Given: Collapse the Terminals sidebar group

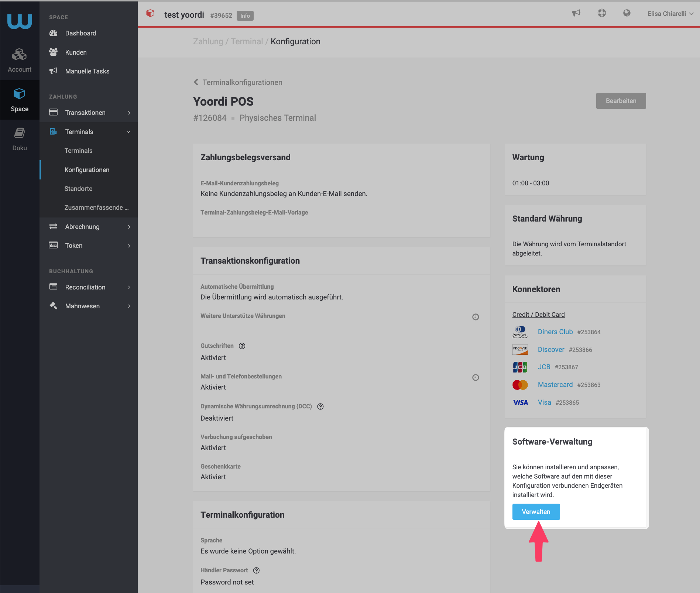Looking at the screenshot, I should (x=89, y=132).
